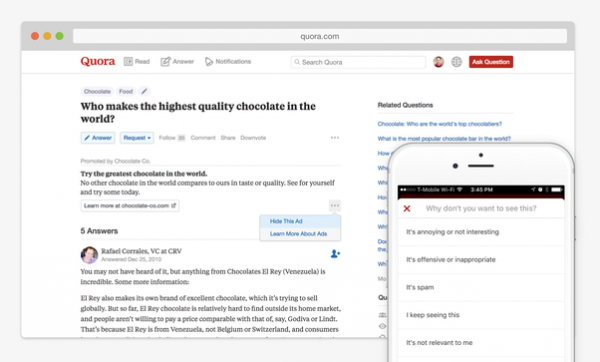
Task: Open related question about most popular chocolate bar
Action: pos(444,139)
